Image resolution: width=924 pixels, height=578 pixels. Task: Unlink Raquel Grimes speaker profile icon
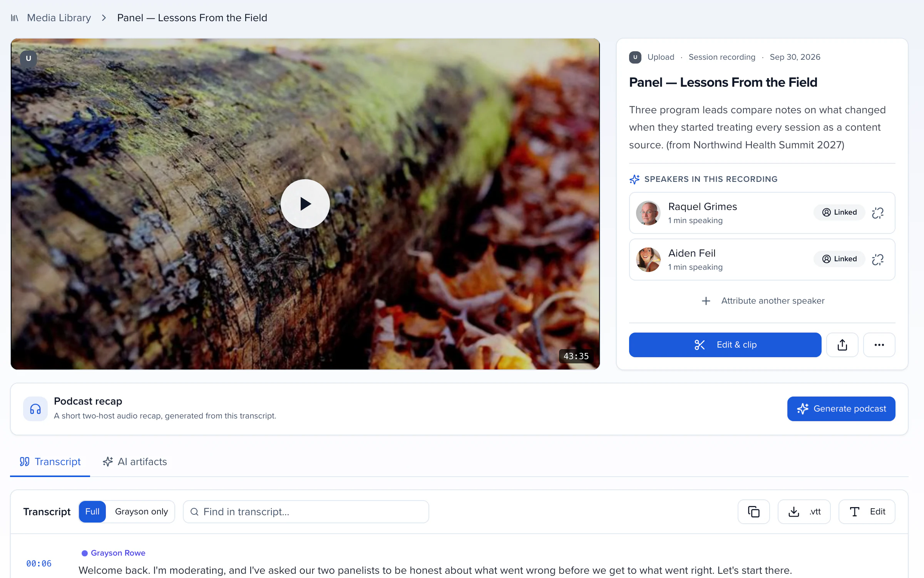click(x=878, y=213)
